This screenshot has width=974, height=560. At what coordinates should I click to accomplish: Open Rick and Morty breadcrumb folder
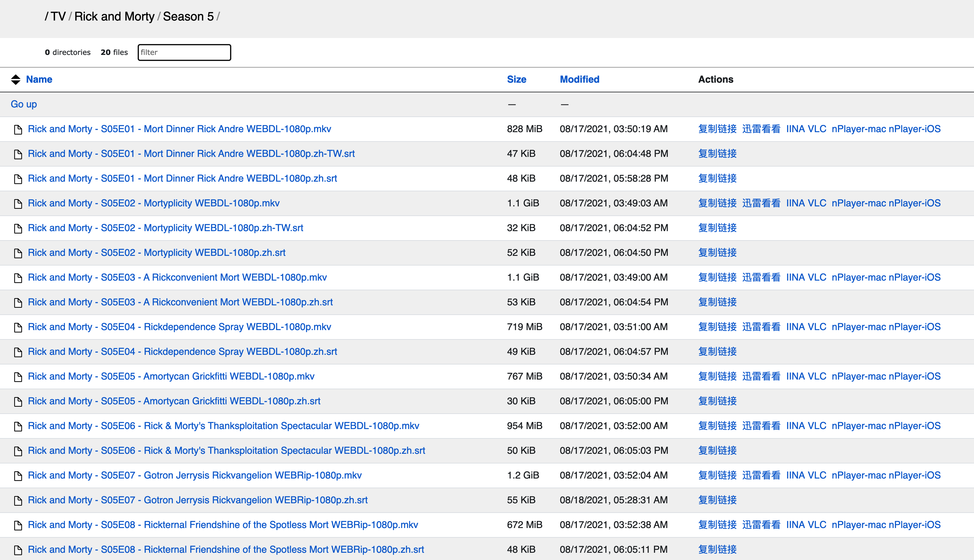114,17
